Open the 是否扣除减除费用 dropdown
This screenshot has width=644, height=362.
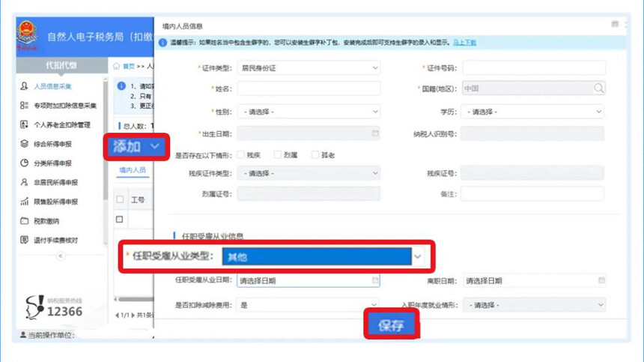click(x=308, y=305)
